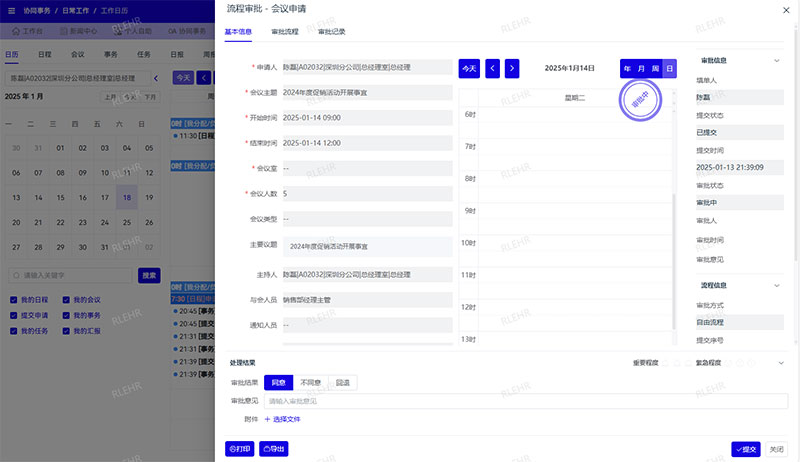800x462 pixels.
Task: Click the 申请人 field
Action: click(x=367, y=67)
